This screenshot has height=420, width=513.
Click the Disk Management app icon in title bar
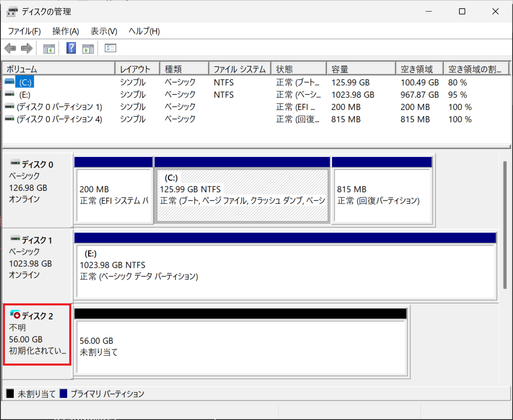click(12, 12)
